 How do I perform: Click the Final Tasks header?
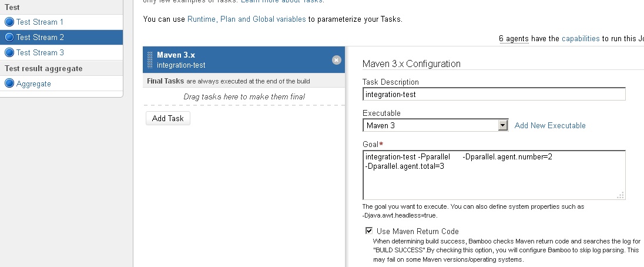pos(244,81)
